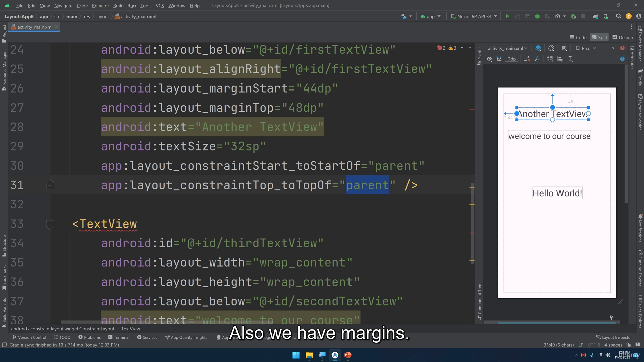Image resolution: width=644 pixels, height=362 pixels.
Task: Toggle the Palette panel open
Action: click(479, 56)
